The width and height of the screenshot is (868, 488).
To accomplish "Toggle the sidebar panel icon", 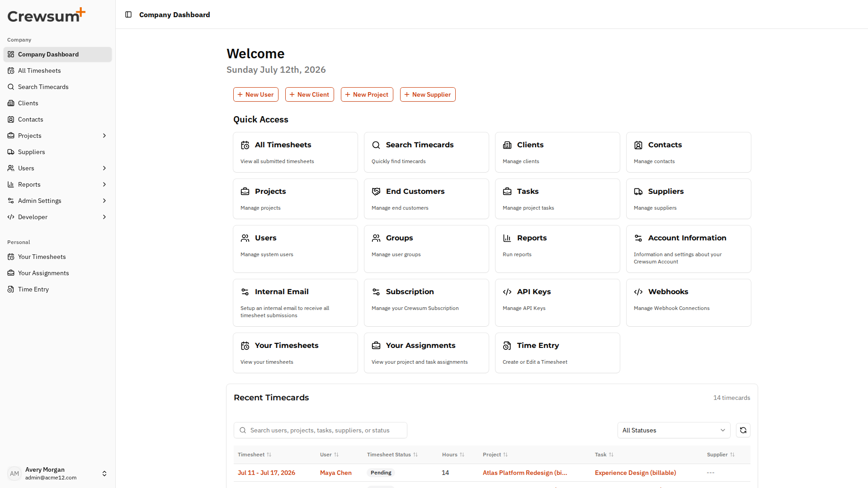I will [128, 14].
